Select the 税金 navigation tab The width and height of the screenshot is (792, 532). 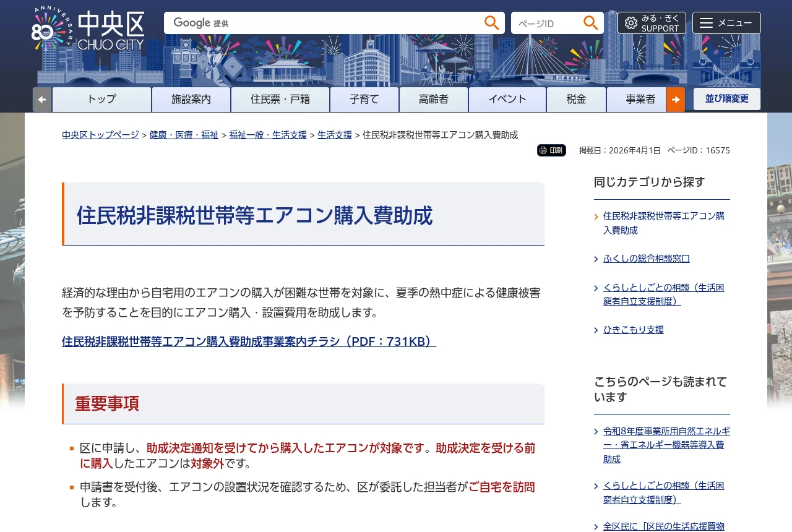point(576,100)
